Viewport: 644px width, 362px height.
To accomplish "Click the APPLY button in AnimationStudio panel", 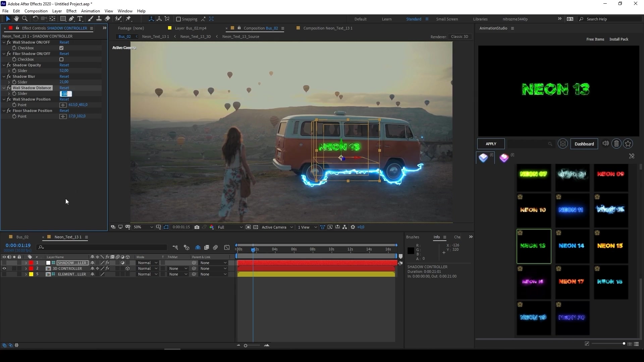I will click(x=490, y=143).
